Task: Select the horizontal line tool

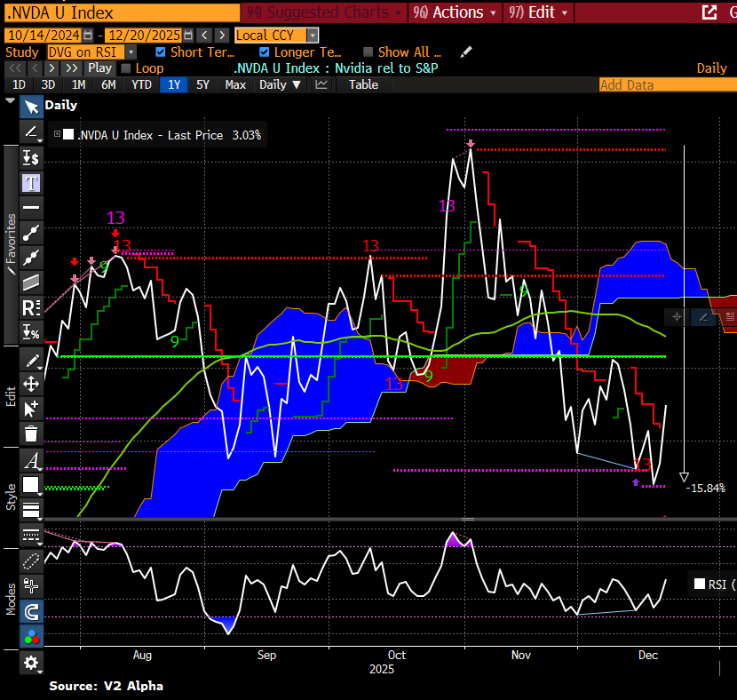Action: (31, 207)
